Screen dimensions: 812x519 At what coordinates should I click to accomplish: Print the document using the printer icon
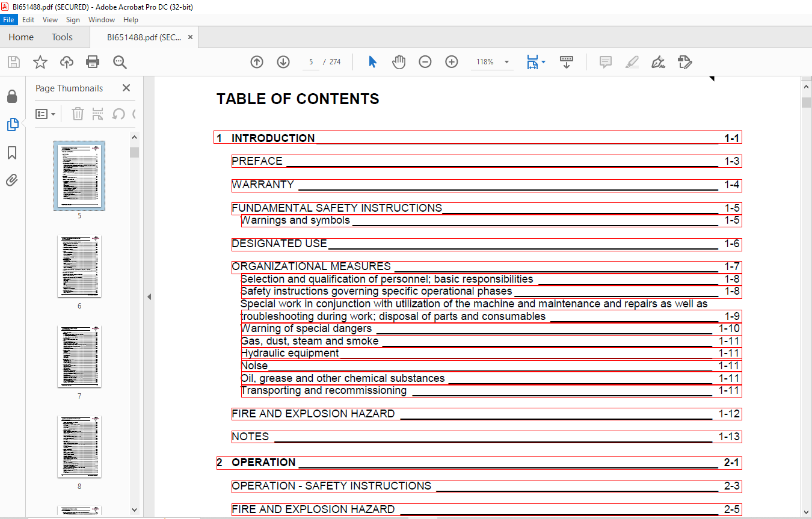click(92, 62)
